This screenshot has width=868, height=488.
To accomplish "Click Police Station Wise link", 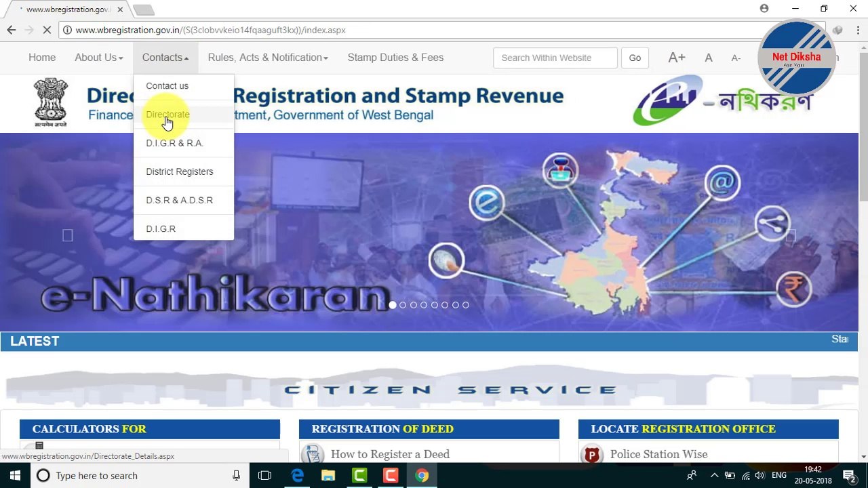I will (658, 454).
